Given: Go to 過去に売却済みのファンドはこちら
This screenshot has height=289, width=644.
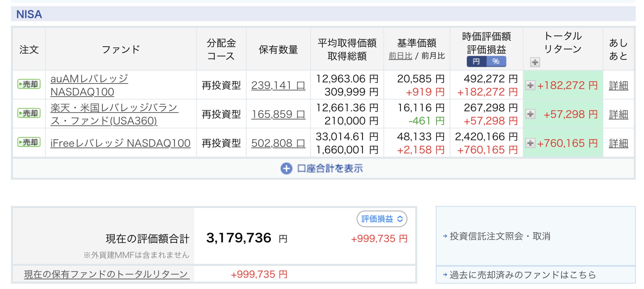Looking at the screenshot, I should pos(522,275).
